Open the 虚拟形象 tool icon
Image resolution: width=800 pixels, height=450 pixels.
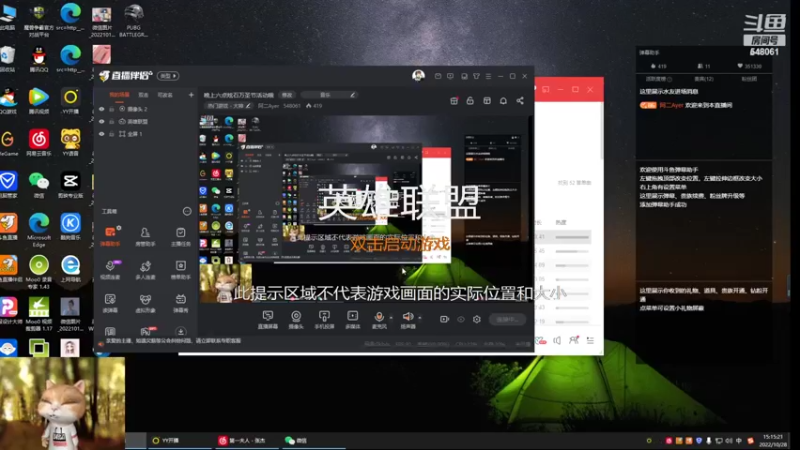point(145,303)
